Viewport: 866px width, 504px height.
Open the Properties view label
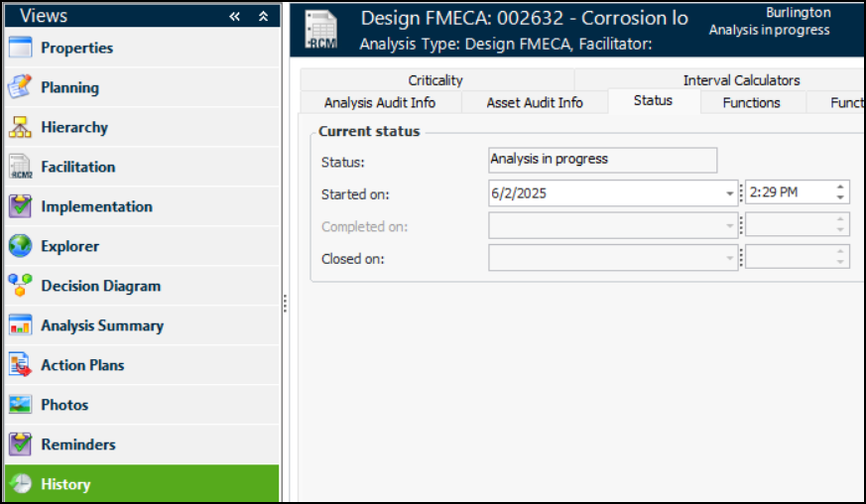tap(77, 48)
